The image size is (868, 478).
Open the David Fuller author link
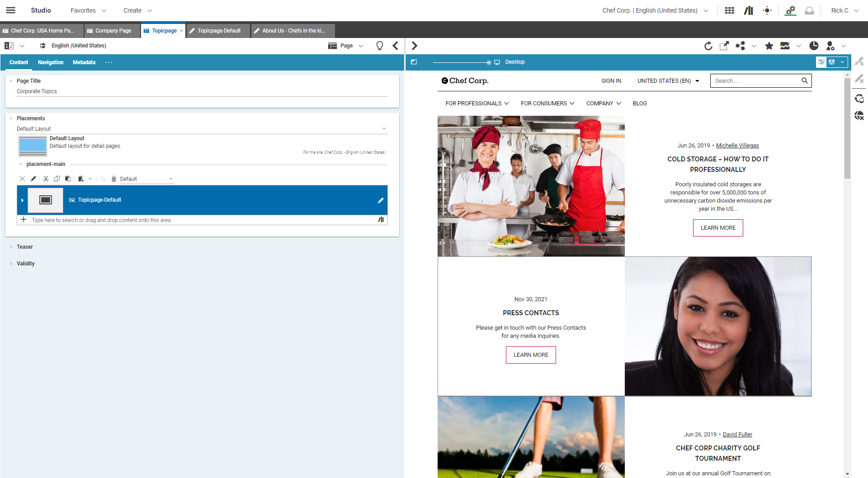(737, 435)
